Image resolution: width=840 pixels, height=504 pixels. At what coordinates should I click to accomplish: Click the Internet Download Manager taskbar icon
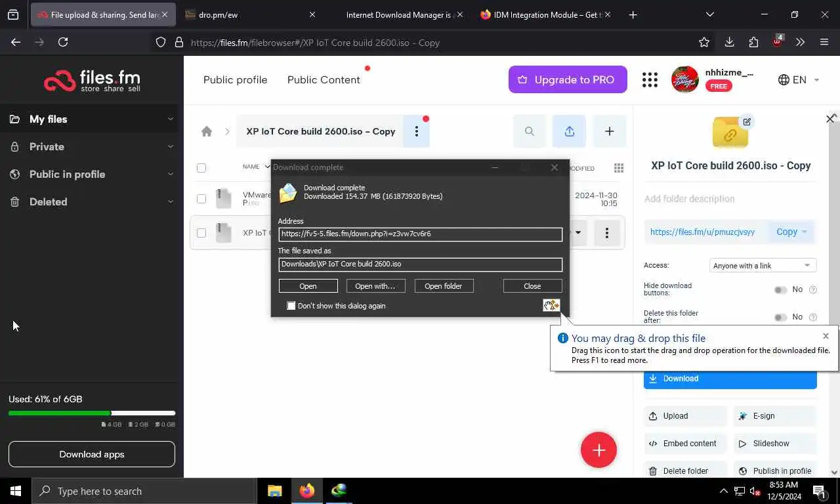pos(339,491)
